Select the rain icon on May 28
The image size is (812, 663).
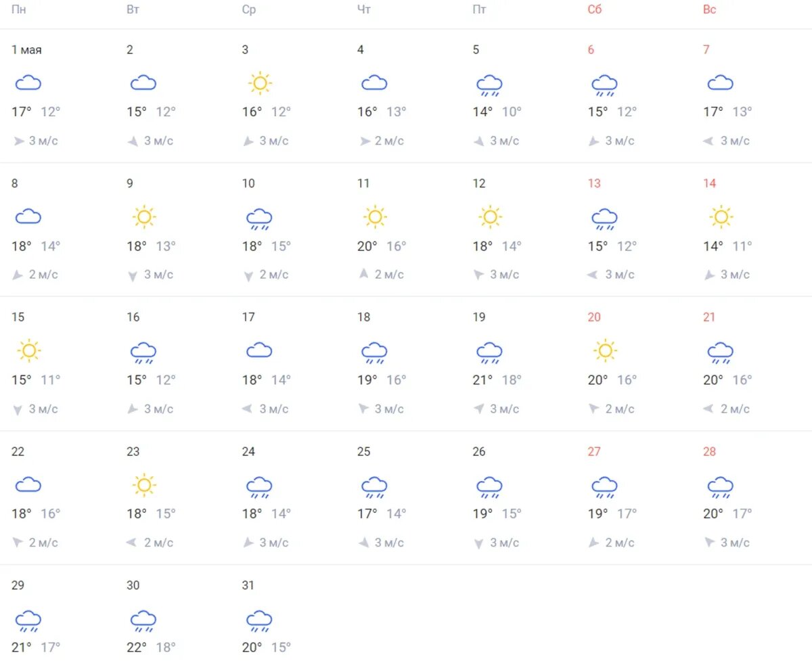[720, 487]
